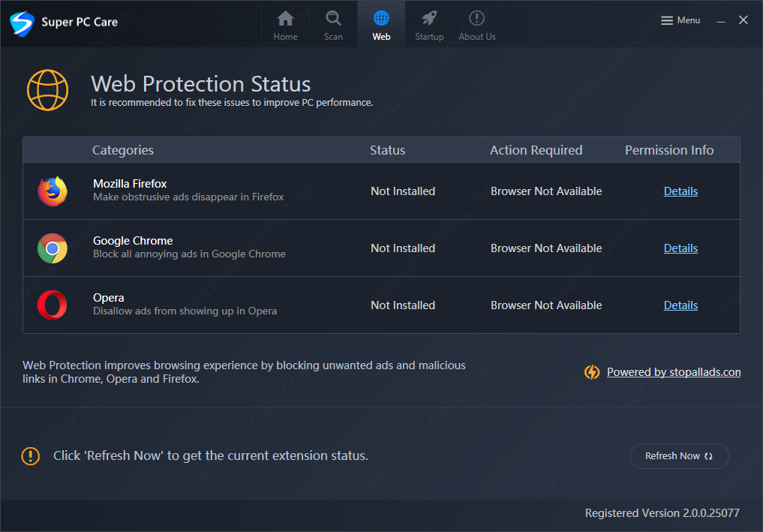This screenshot has height=532, width=763.
Task: Select the Google Chrome category name
Action: click(133, 240)
